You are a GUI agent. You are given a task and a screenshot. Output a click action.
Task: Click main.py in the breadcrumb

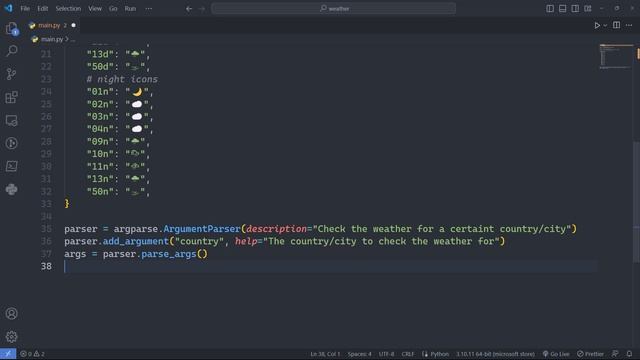click(52, 39)
